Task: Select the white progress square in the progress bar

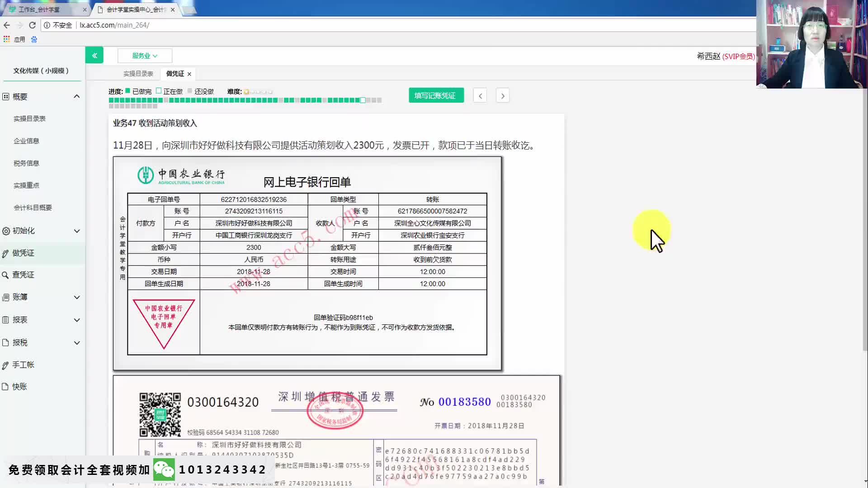Action: pos(363,100)
